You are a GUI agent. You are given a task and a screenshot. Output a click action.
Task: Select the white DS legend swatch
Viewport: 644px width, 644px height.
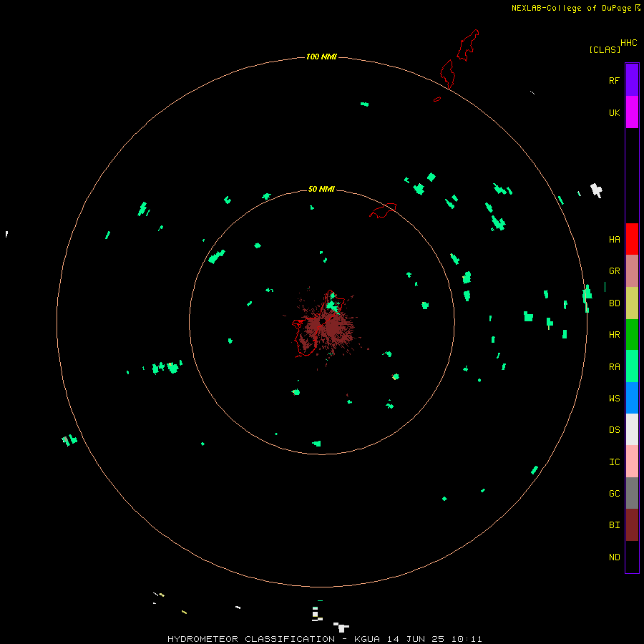(632, 429)
